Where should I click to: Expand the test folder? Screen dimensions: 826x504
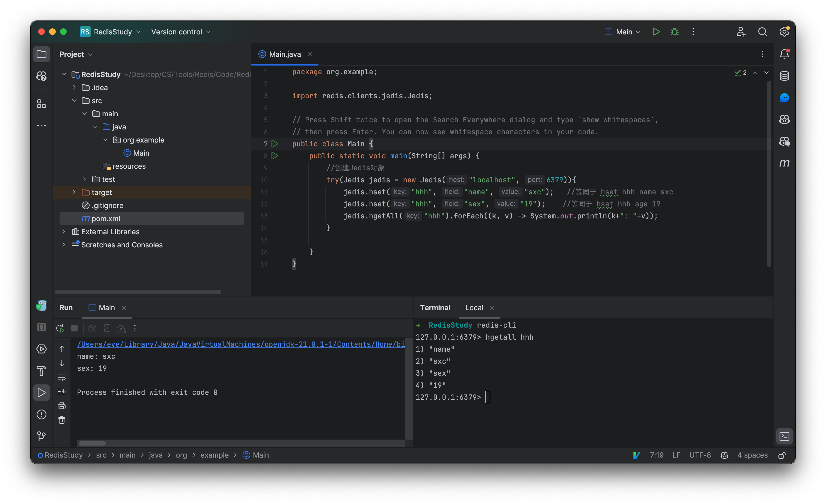coord(84,179)
